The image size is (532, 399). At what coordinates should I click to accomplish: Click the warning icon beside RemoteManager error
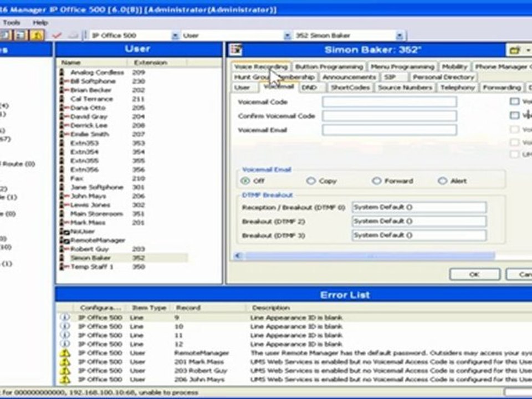(65, 353)
